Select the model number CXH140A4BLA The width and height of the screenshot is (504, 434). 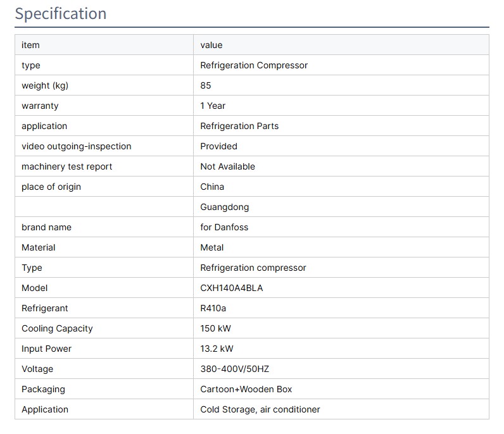tap(231, 288)
